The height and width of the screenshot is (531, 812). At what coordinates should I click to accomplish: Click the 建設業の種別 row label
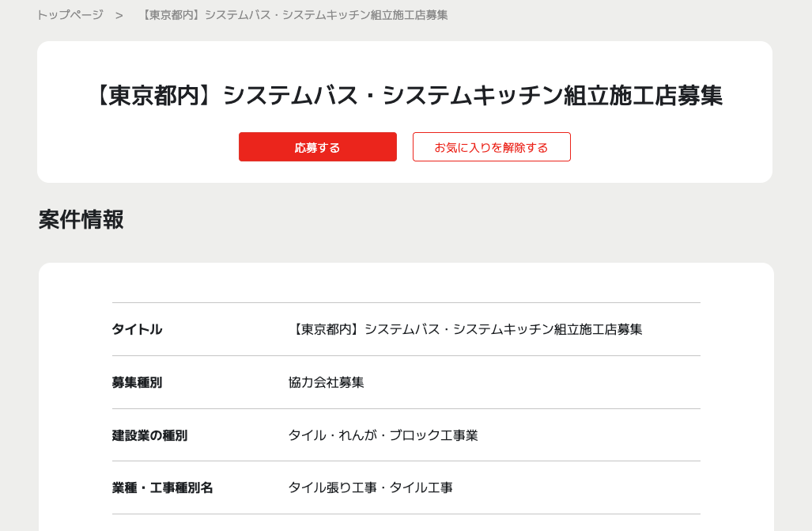click(x=149, y=435)
